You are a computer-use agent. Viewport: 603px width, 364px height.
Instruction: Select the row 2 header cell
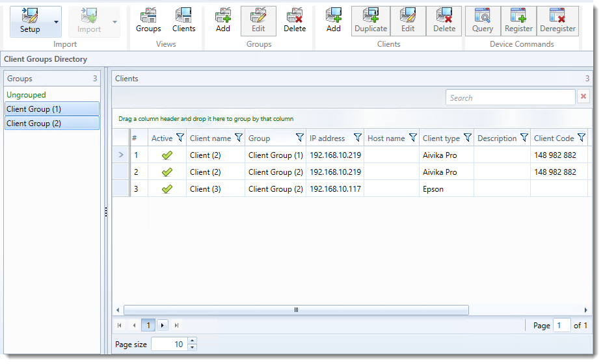(121, 172)
